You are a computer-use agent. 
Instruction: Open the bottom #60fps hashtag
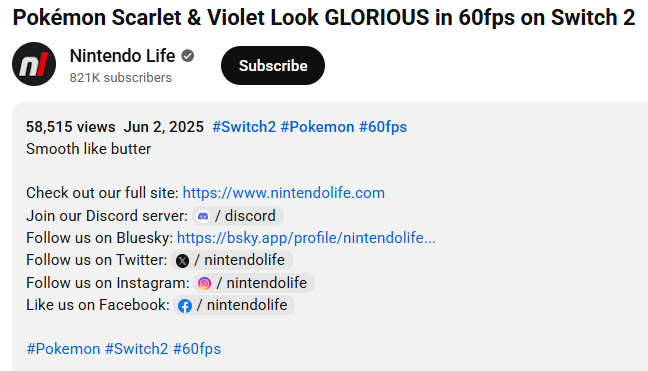tap(197, 349)
